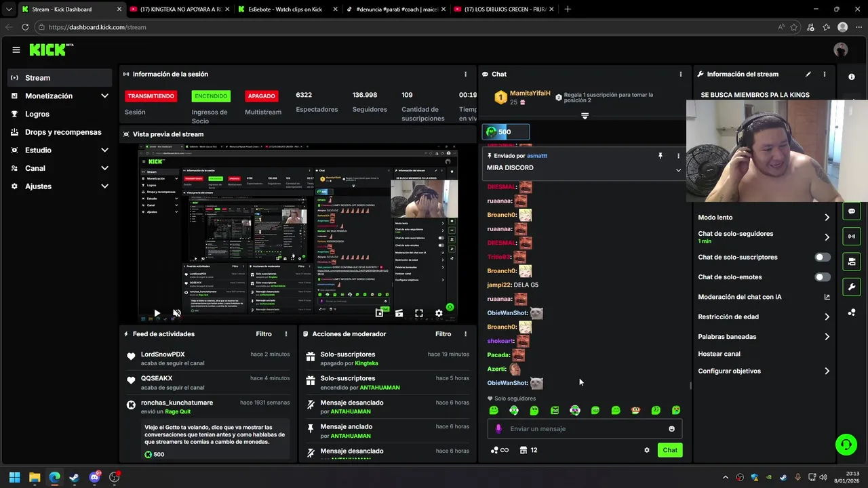868x488 pixels.
Task: Open the emoji picker in the message box
Action: pos(672,428)
